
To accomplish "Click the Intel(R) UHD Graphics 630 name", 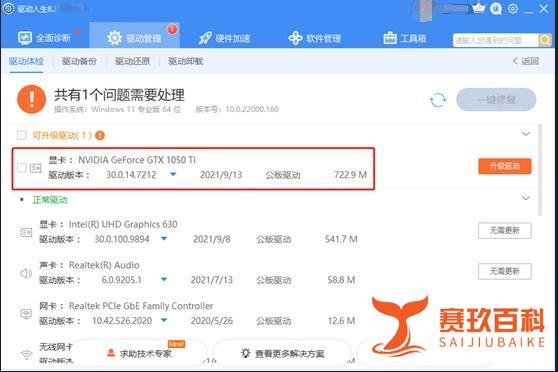I will tap(123, 224).
